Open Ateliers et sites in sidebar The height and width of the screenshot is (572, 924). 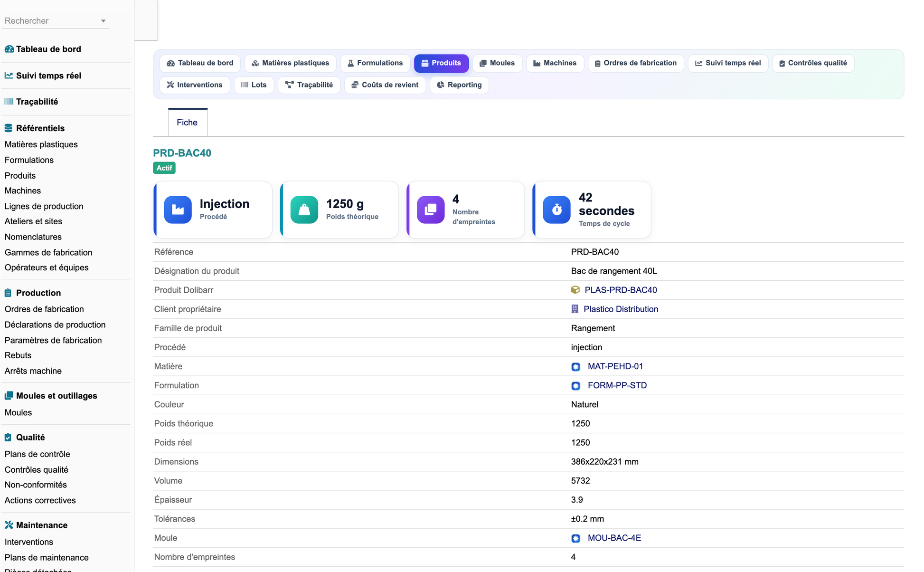[x=33, y=221]
